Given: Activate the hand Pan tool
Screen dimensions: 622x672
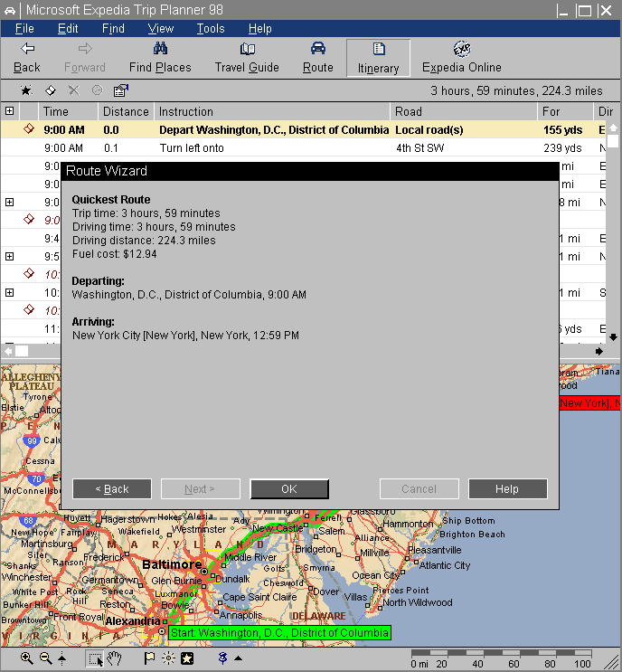Looking at the screenshot, I should (x=115, y=658).
